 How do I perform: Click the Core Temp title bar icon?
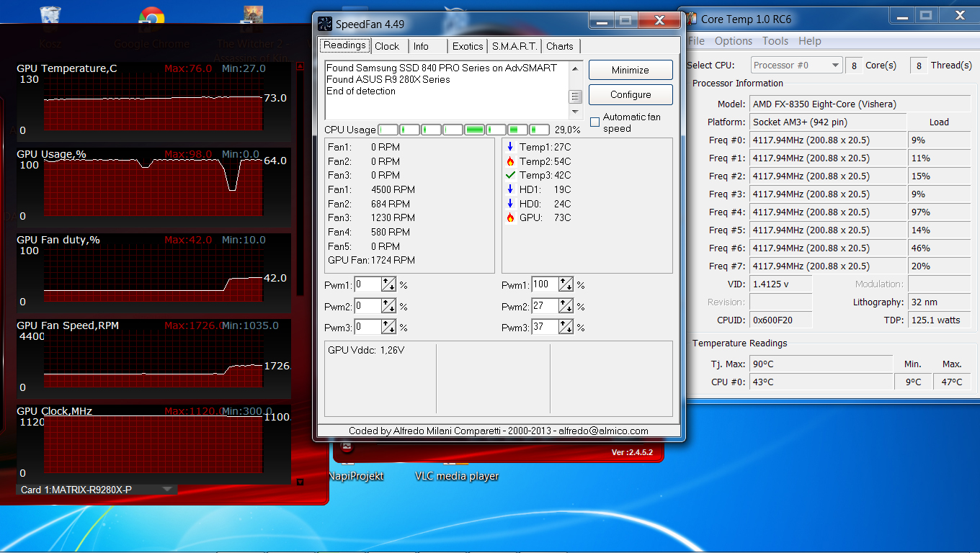[692, 19]
